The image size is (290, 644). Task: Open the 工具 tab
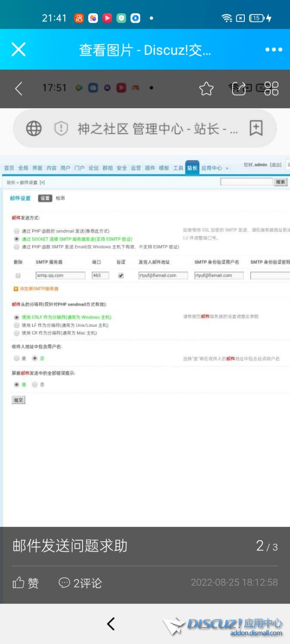click(x=178, y=168)
